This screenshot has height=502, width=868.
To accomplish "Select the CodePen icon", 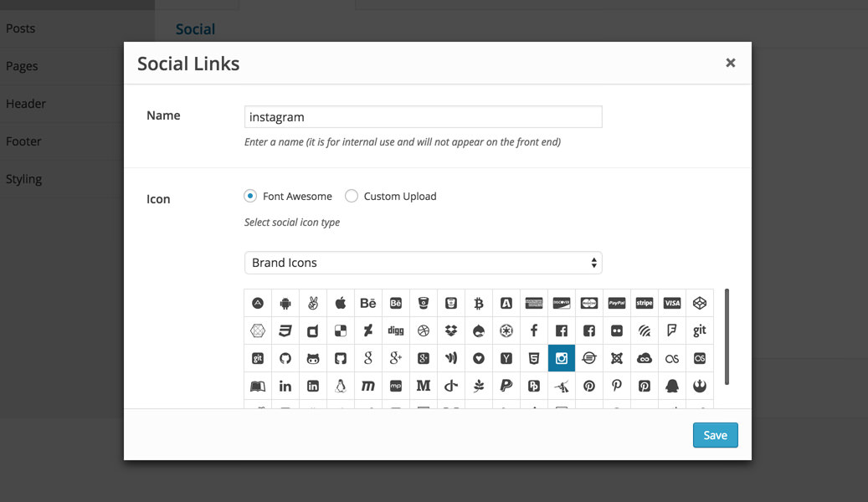I will coord(700,303).
